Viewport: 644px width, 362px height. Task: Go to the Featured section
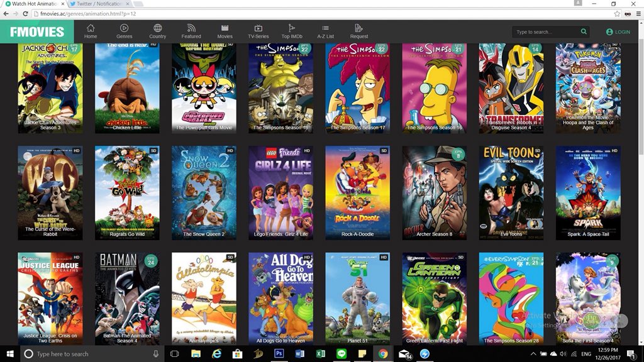point(191,31)
